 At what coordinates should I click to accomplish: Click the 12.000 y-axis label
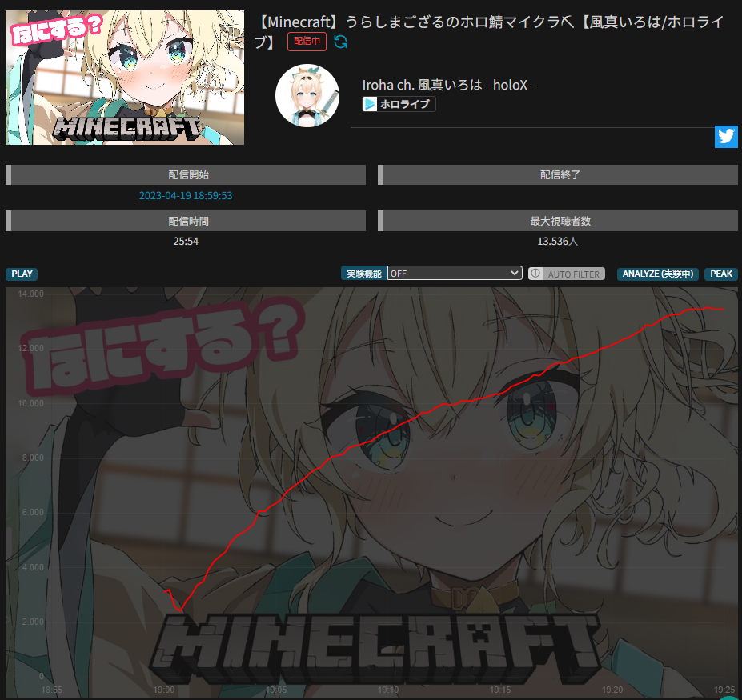tap(30, 348)
